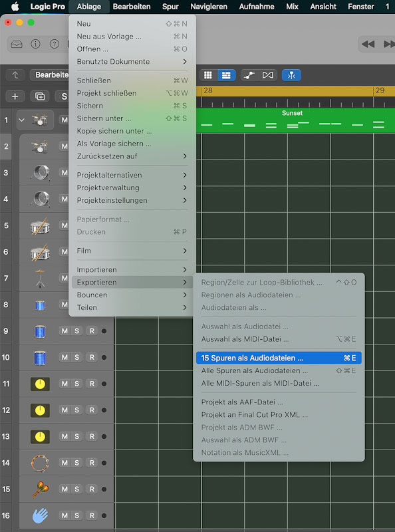Toggle the automation curve icon

click(249, 75)
